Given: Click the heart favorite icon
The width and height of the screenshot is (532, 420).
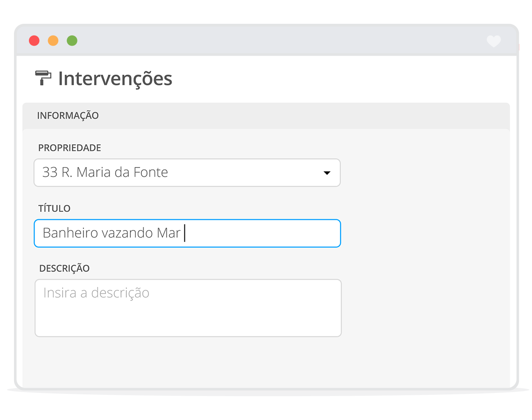Looking at the screenshot, I should click(x=493, y=41).
